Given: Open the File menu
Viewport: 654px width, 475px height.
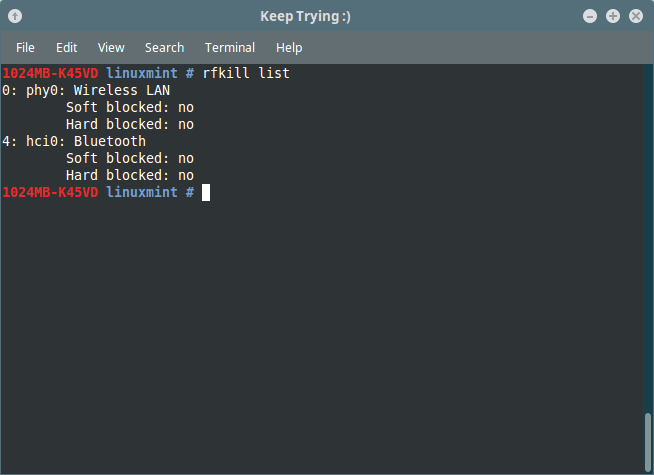Looking at the screenshot, I should (25, 47).
